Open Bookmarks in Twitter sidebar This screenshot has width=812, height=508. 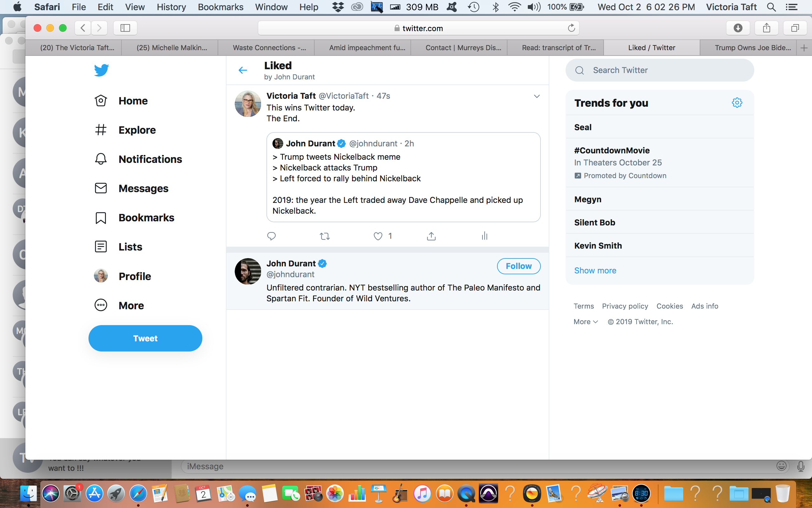coord(134,218)
